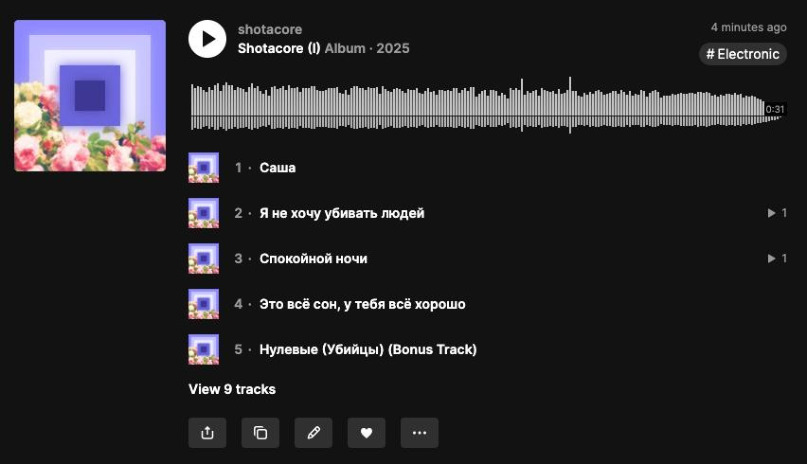
Task: Like the album with heart icon
Action: click(366, 433)
